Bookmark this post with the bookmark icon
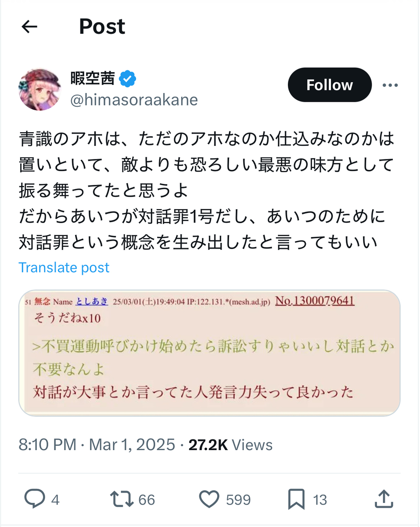This screenshot has height=527, width=420. [297, 499]
